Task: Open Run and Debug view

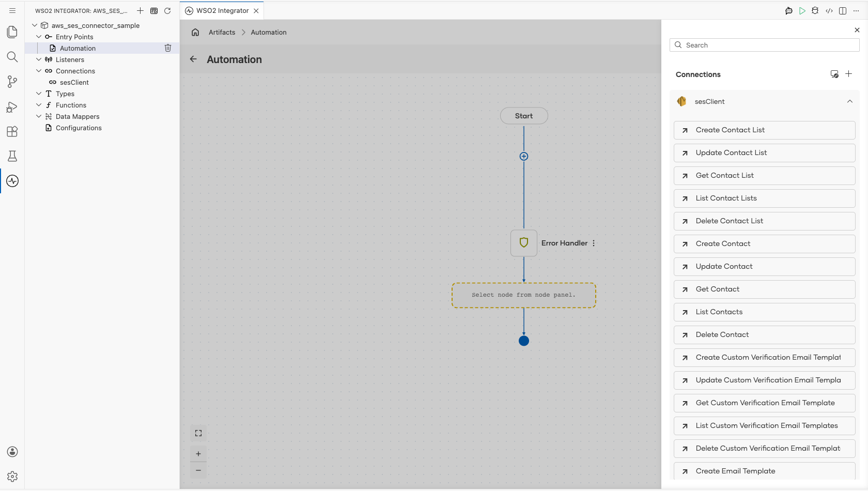Action: click(12, 106)
